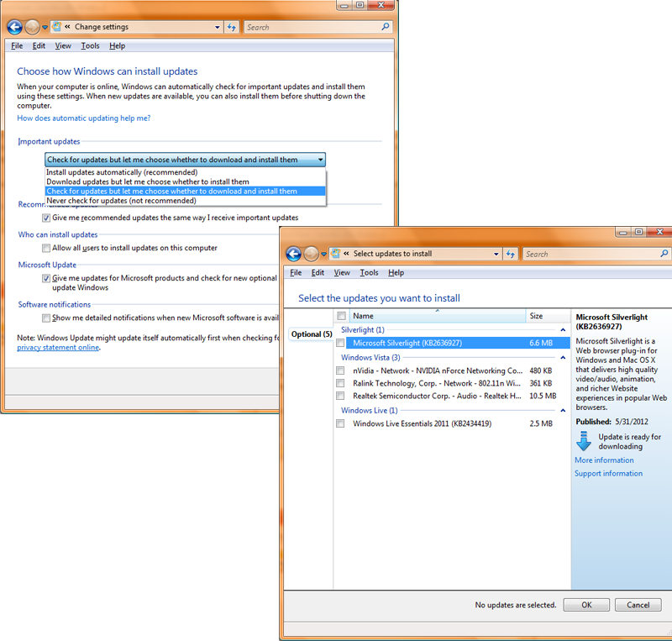Go back in Select updates to install window
The height and width of the screenshot is (641, 672).
point(293,254)
